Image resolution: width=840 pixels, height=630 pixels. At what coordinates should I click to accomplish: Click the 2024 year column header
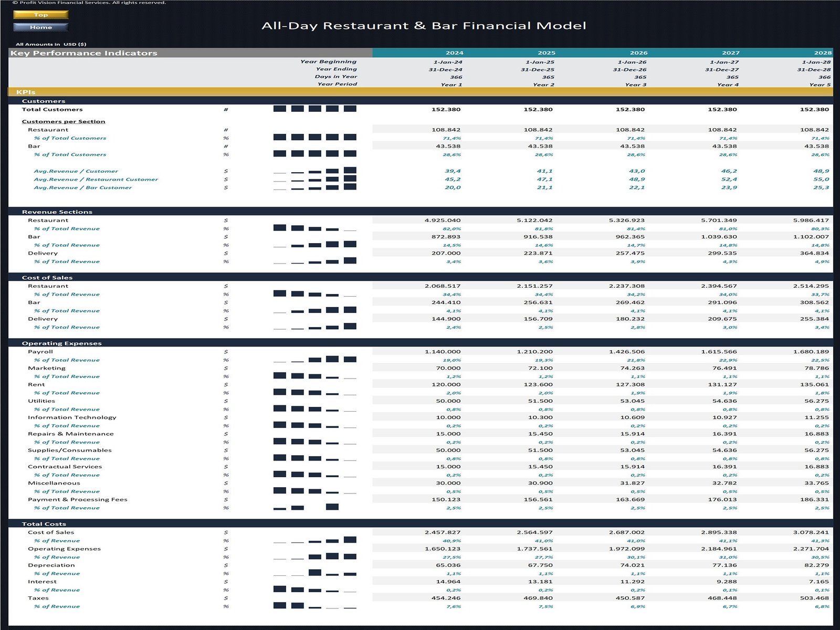coord(455,52)
